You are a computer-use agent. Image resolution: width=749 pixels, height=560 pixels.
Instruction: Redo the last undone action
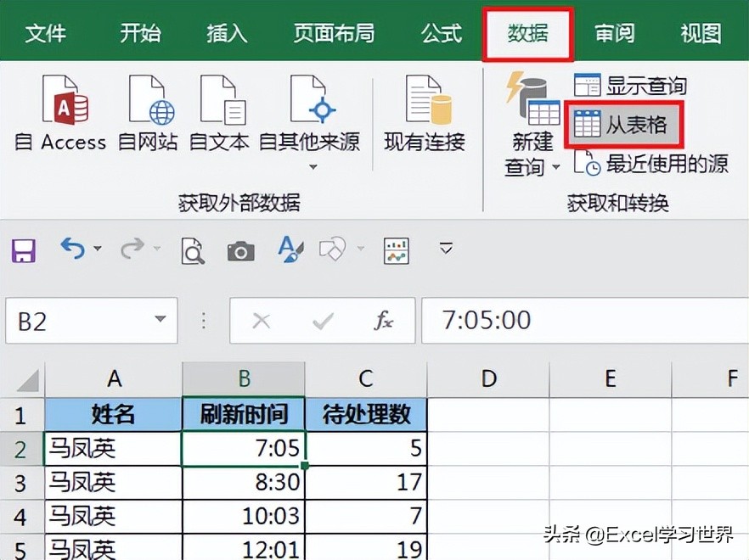pyautogui.click(x=132, y=249)
